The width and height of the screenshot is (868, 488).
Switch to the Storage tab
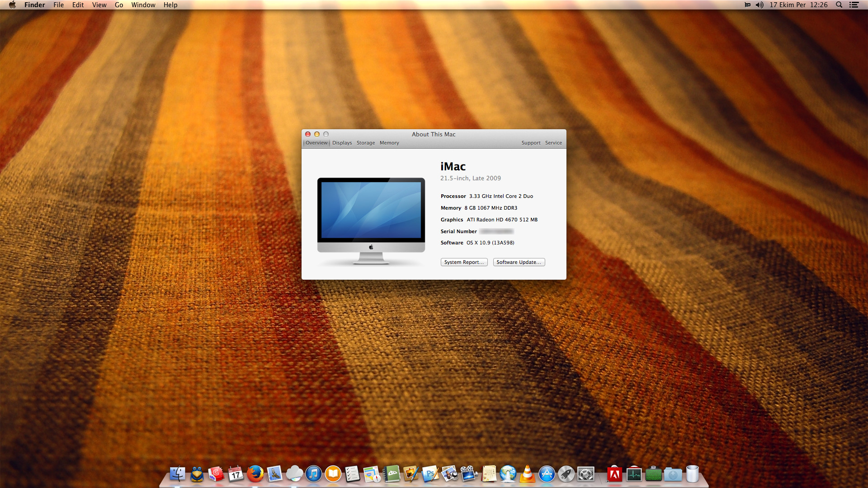(x=366, y=143)
